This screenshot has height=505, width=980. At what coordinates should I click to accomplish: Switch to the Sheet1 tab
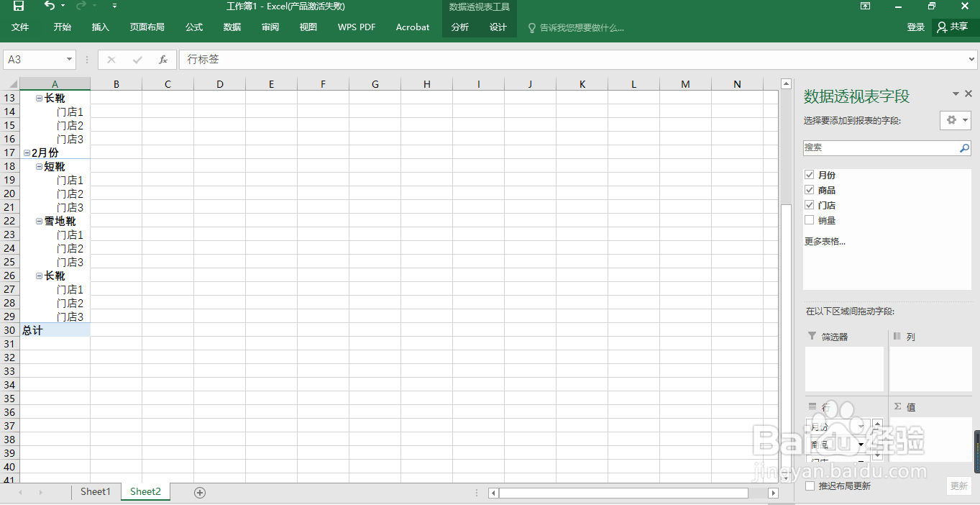tap(96, 492)
